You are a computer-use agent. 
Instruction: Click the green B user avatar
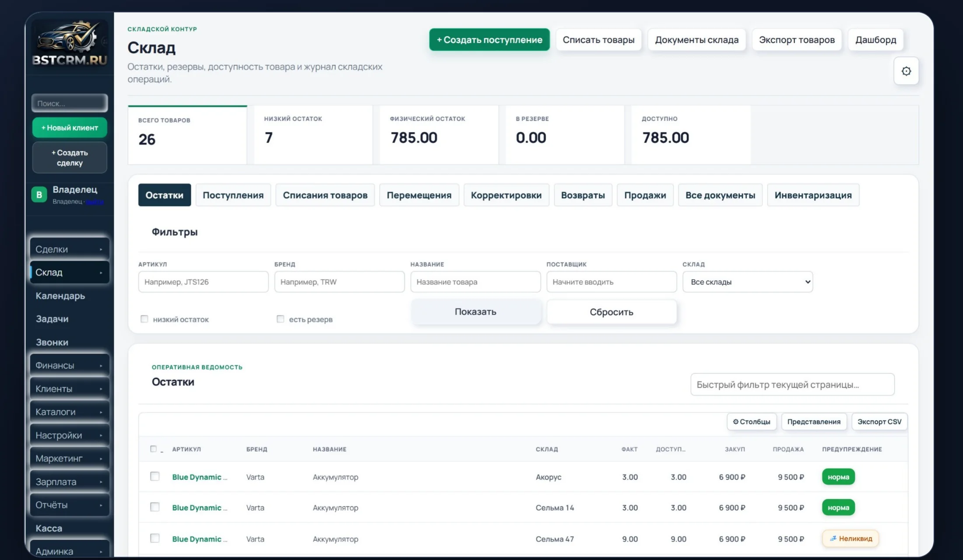39,195
